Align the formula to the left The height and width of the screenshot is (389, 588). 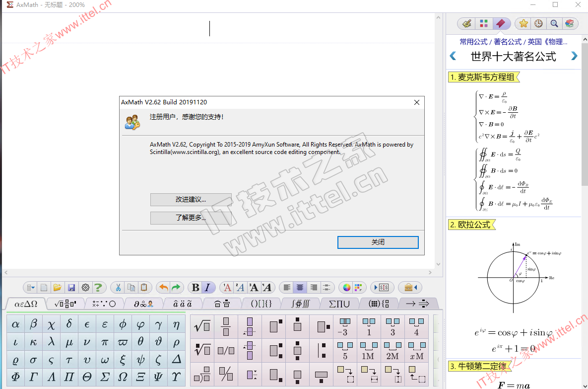coord(287,288)
